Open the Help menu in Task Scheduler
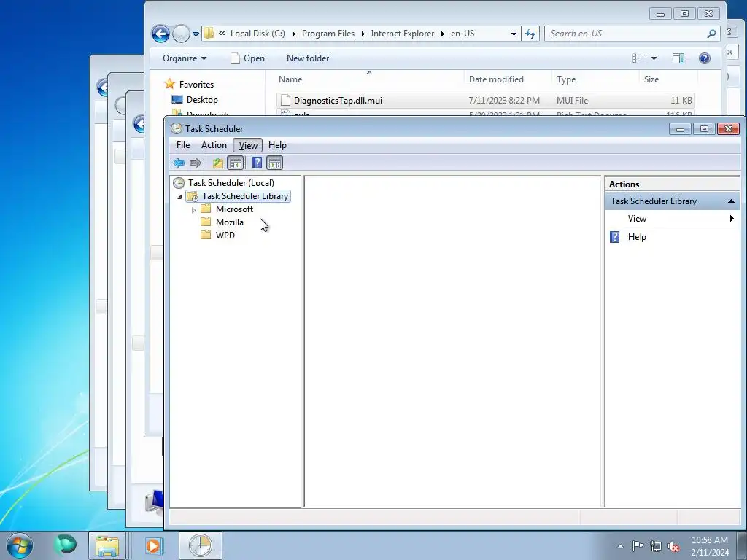Image resolution: width=747 pixels, height=560 pixels. [277, 145]
